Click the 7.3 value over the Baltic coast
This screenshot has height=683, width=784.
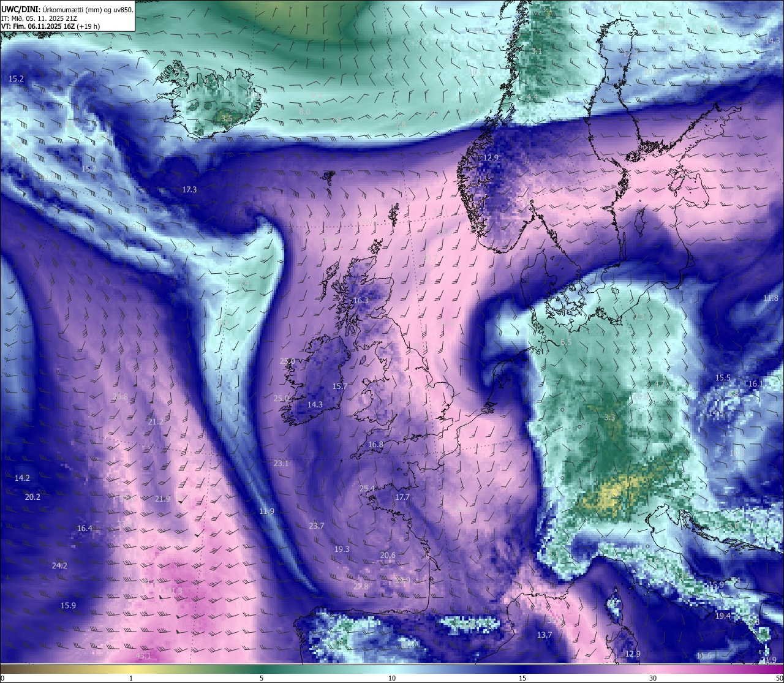[x=639, y=317]
